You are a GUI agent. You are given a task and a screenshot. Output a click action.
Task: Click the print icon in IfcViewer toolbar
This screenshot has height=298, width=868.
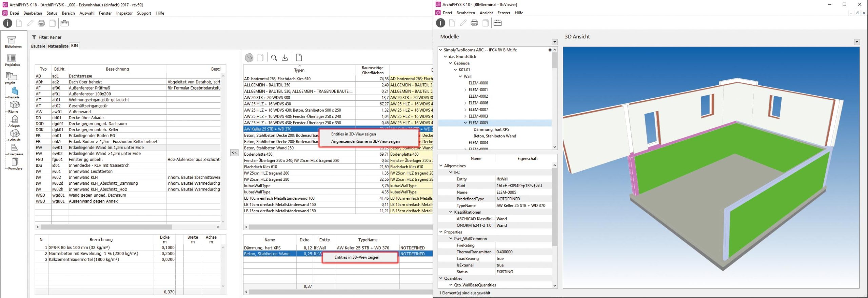[474, 23]
